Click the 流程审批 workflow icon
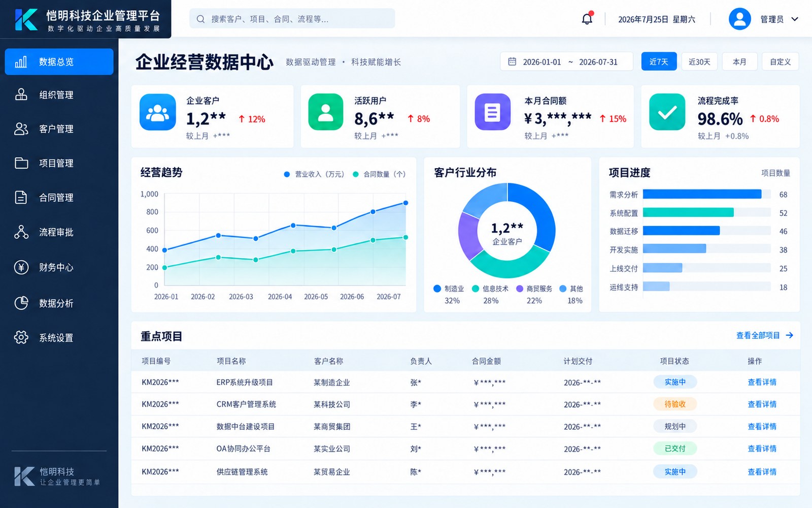812x508 pixels. pyautogui.click(x=21, y=232)
